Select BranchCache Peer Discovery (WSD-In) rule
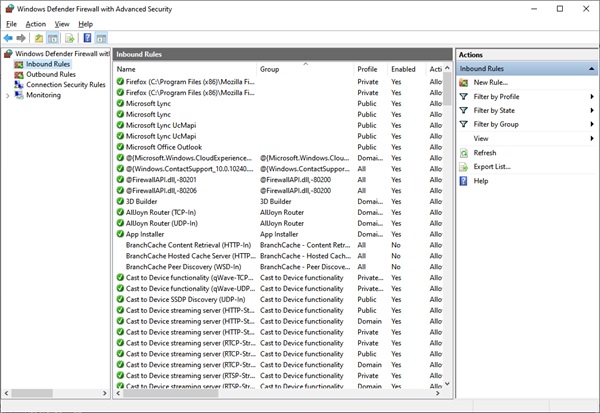This screenshot has width=600, height=413. [x=279, y=267]
